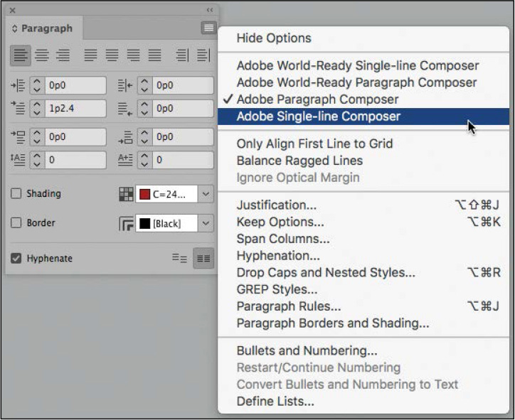Image resolution: width=515 pixels, height=420 pixels.
Task: Click the border corner icon
Action: tap(126, 224)
